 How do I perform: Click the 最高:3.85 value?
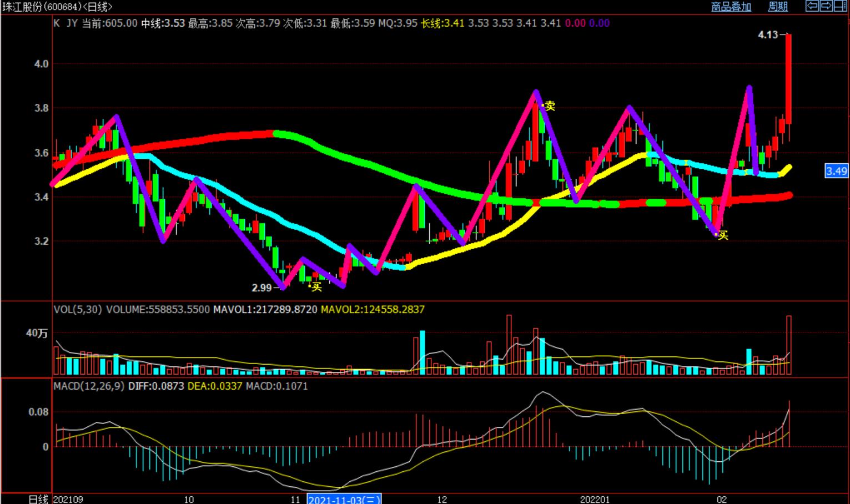210,23
